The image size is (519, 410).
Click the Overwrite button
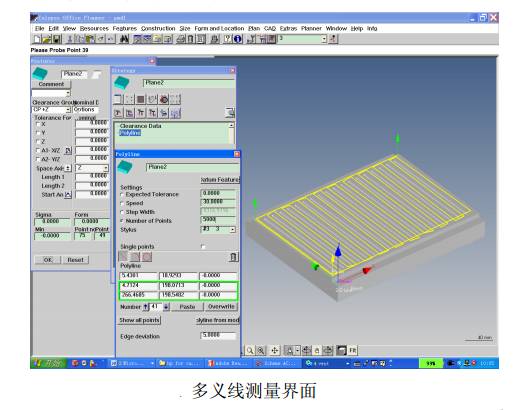(221, 307)
